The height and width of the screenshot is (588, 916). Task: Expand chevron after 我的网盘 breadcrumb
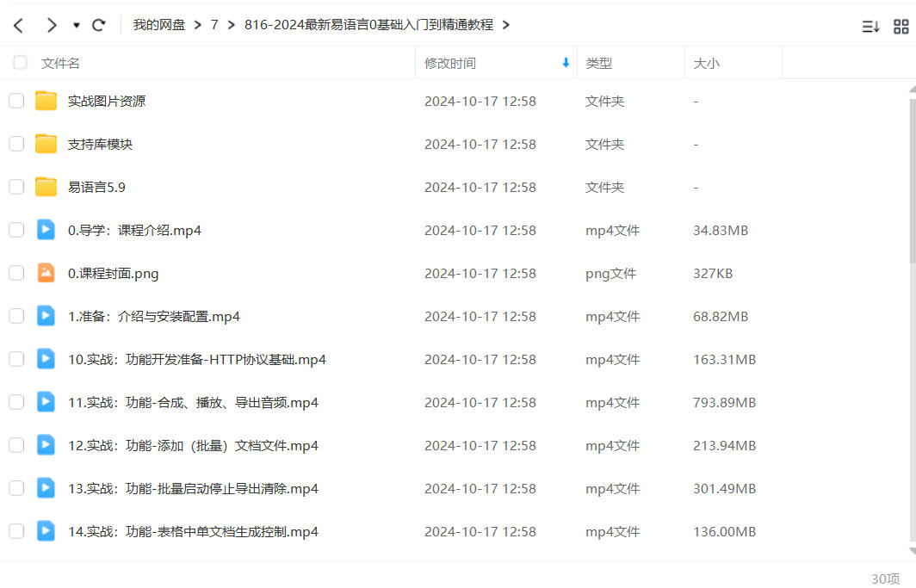point(197,25)
